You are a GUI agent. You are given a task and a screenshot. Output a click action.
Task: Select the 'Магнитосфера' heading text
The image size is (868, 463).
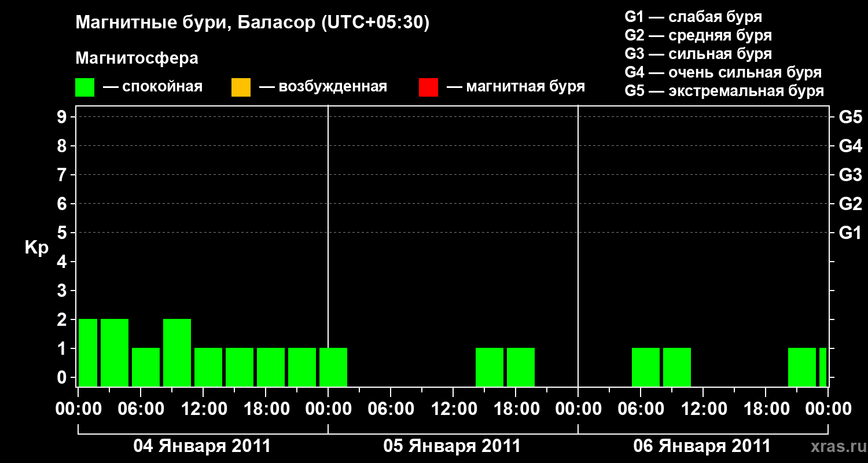pyautogui.click(x=137, y=58)
